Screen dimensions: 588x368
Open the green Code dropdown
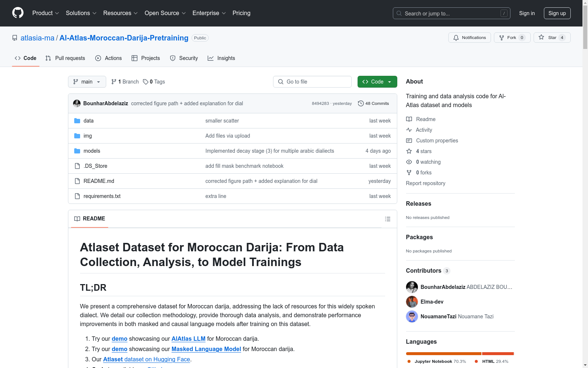point(377,82)
